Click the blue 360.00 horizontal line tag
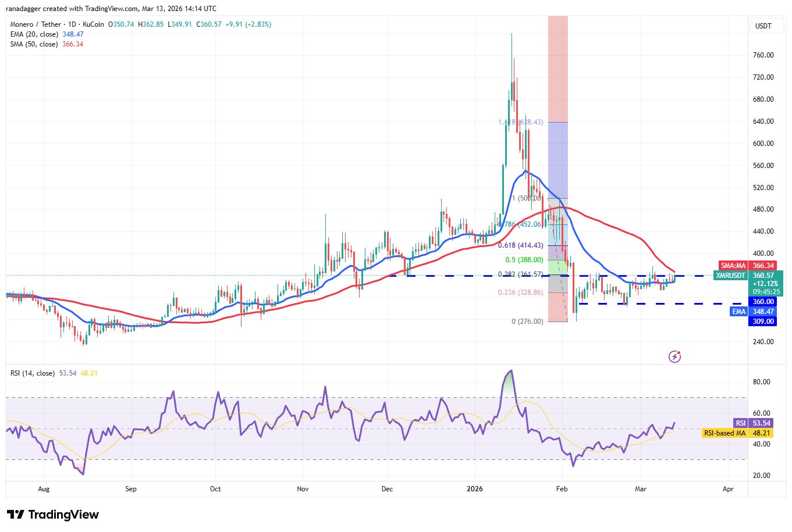The height and width of the screenshot is (532, 792). pos(763,302)
